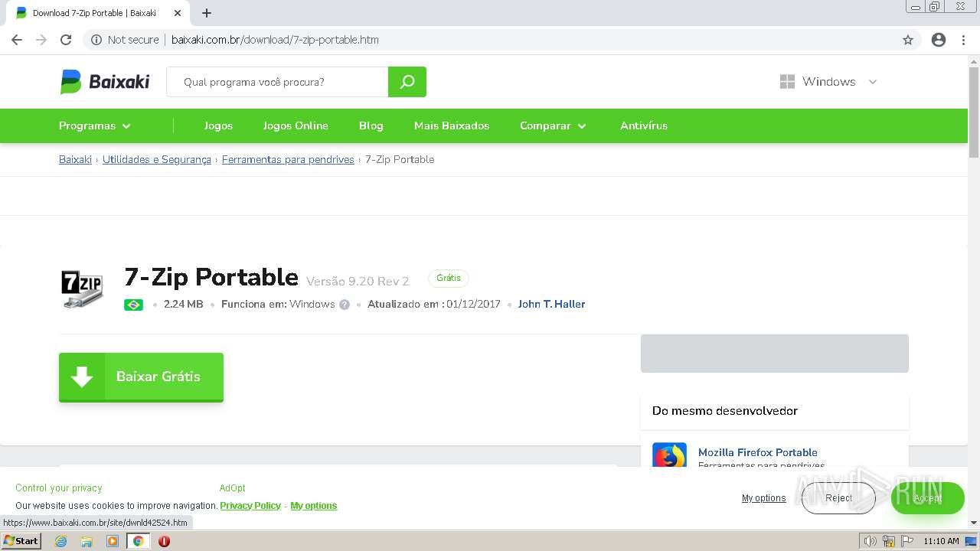Click the 7-Zip Portable program icon

(82, 289)
